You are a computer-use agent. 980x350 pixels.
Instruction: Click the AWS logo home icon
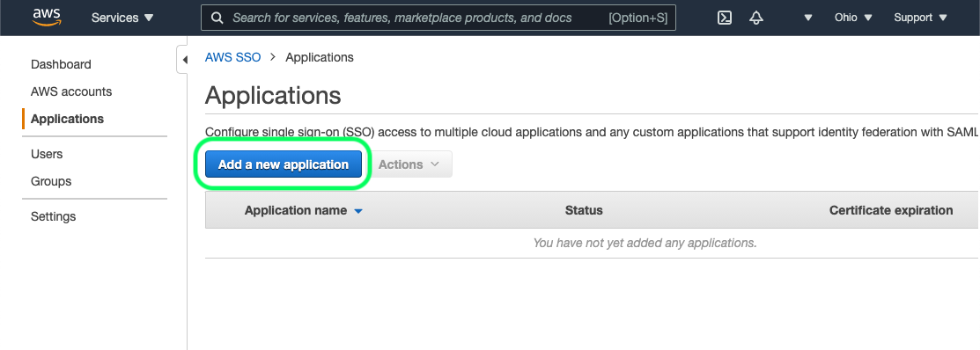[47, 18]
